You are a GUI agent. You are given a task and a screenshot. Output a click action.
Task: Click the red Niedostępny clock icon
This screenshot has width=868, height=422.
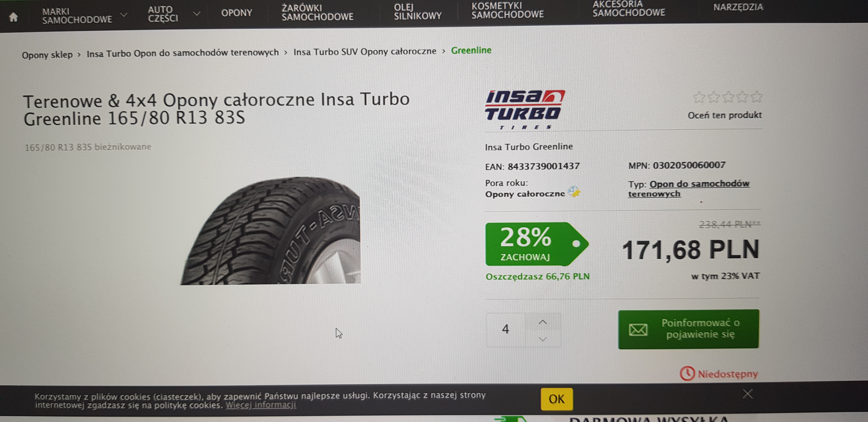(x=687, y=374)
